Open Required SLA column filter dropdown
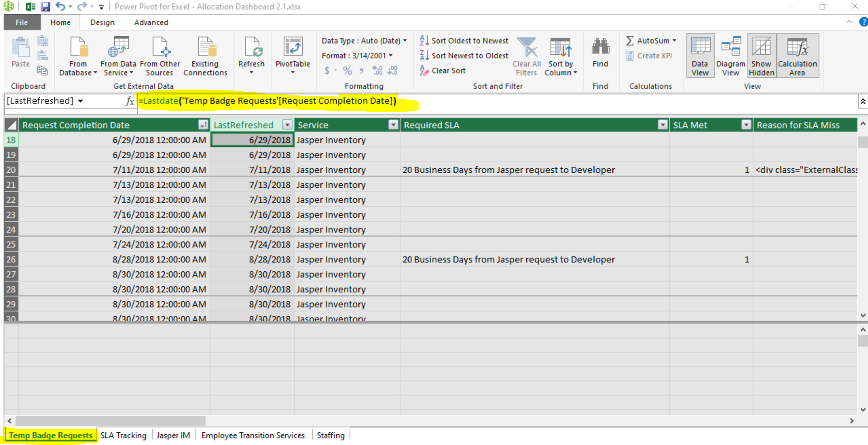 click(x=663, y=125)
